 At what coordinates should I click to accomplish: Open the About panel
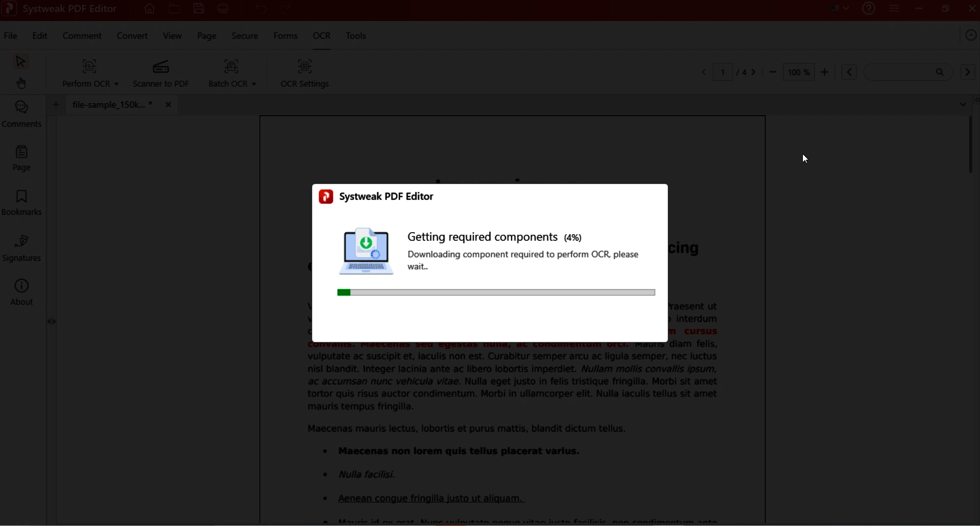point(21,292)
